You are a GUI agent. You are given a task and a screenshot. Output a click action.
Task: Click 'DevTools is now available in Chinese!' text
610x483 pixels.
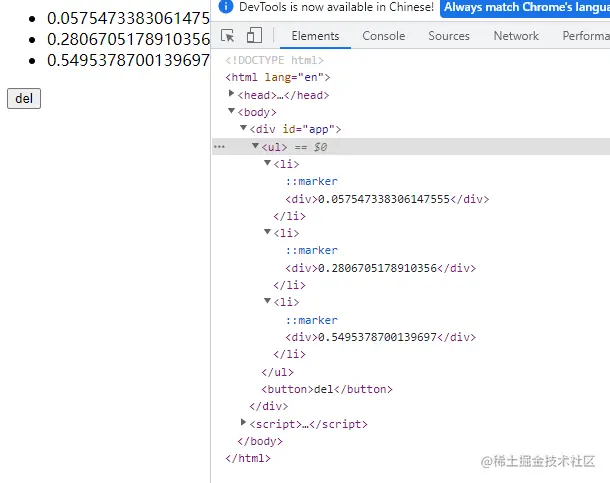(x=336, y=7)
